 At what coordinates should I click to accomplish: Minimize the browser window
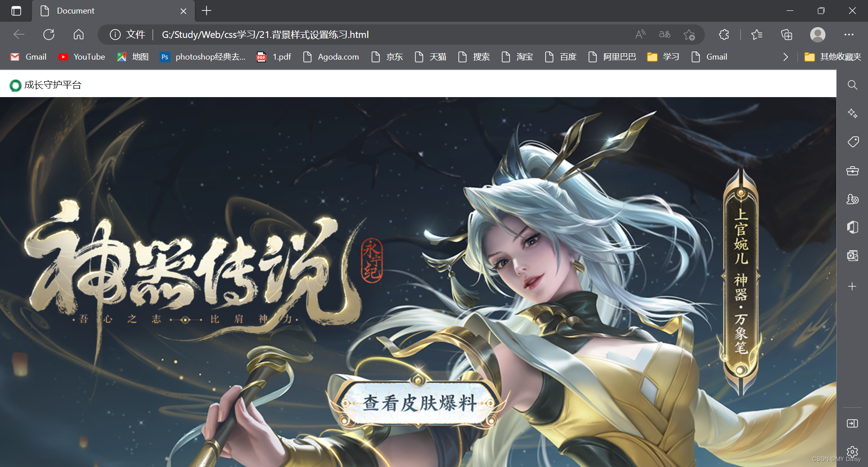(790, 11)
